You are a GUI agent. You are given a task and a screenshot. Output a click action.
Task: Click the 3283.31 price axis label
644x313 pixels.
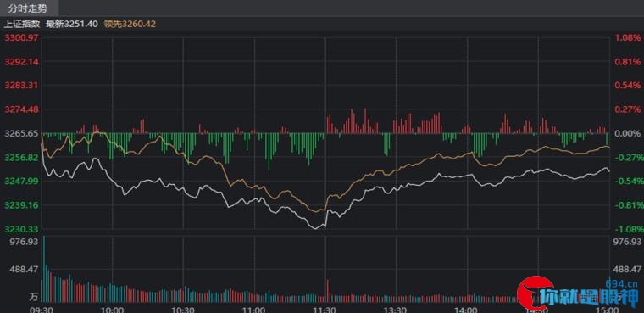coord(21,86)
